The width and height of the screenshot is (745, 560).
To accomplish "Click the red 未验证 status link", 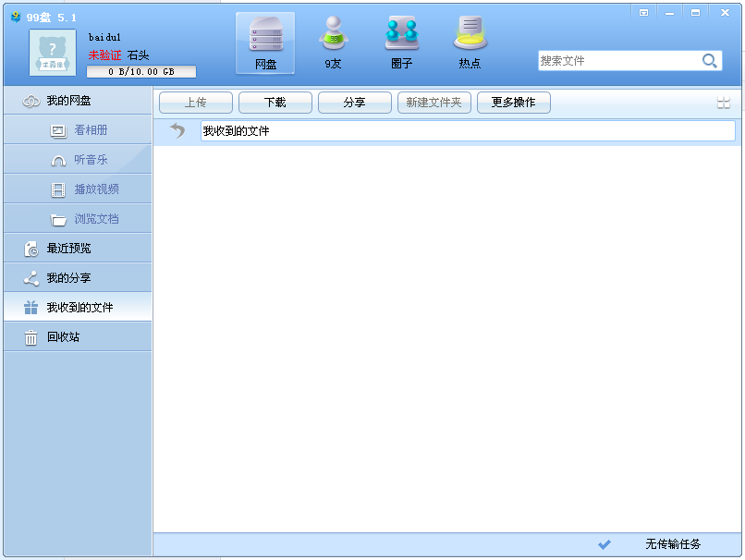I will 104,55.
